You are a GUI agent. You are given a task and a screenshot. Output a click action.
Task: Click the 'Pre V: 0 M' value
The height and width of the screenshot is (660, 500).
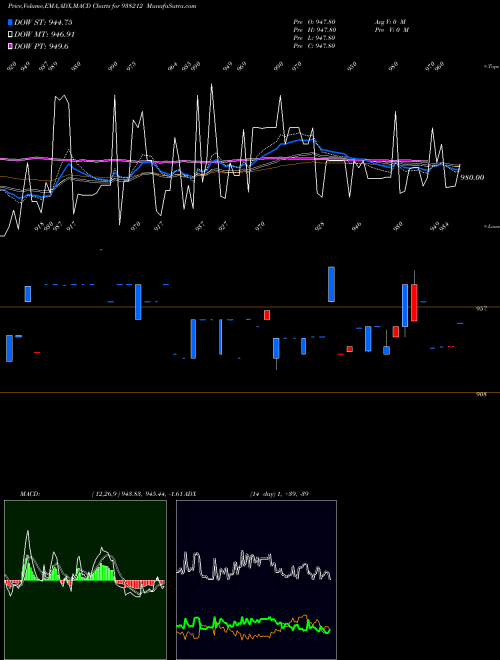point(392,30)
